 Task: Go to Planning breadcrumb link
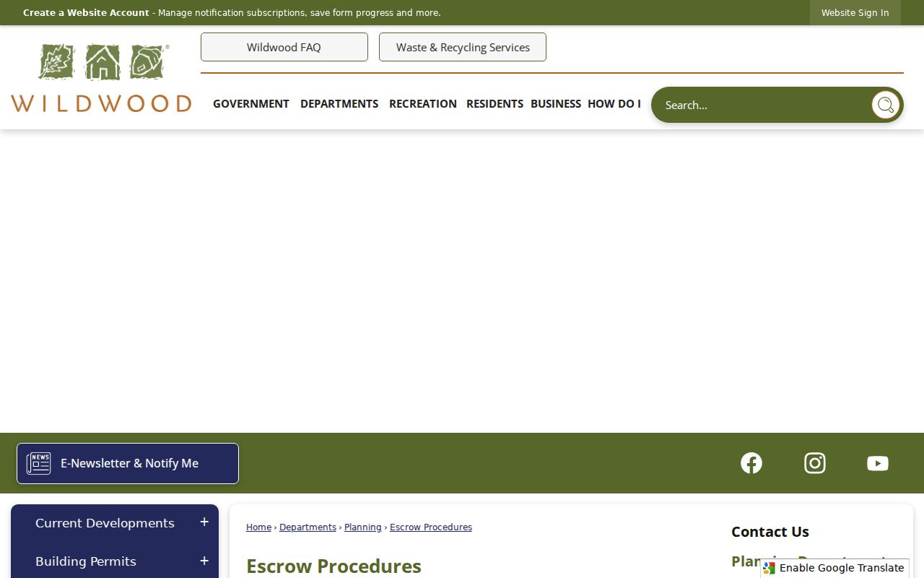[363, 527]
